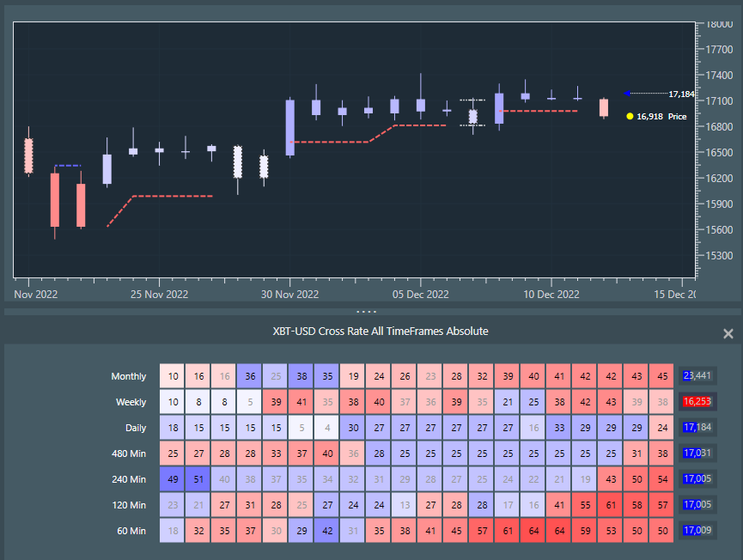This screenshot has width=743, height=560.
Task: Click the 23,441 Monthly value box
Action: pos(697,376)
